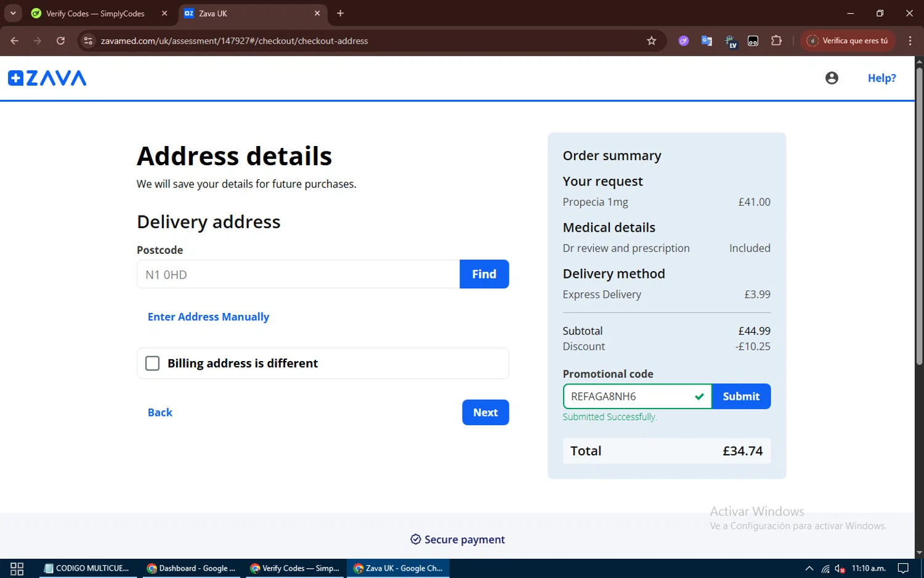Open the user account icon
The image size is (924, 578).
tap(832, 78)
